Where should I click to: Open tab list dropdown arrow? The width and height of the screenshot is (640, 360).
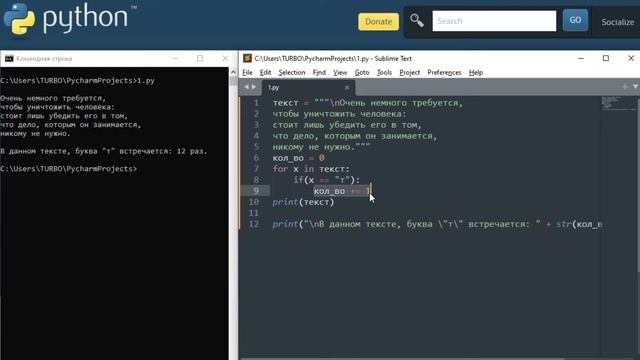[x=635, y=87]
